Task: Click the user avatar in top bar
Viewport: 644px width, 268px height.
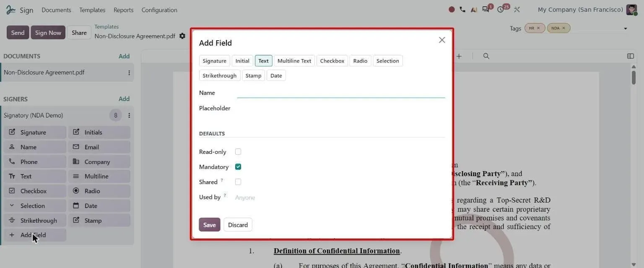Action: tap(631, 10)
